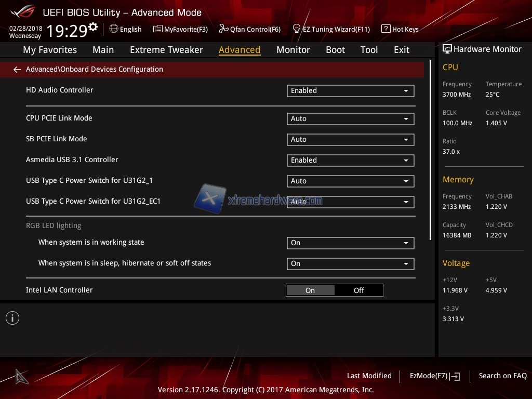Click the back arrow in breadcrumb
Image resolution: width=532 pixels, height=399 pixels.
click(17, 70)
